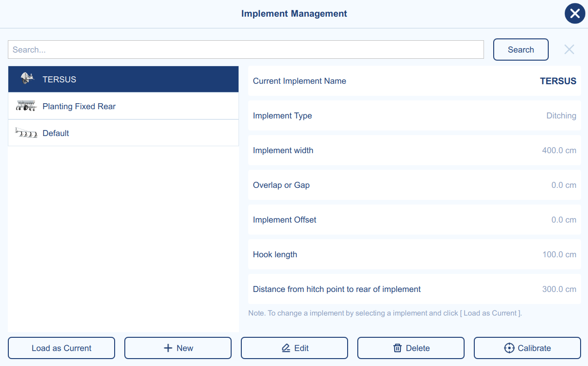
Task: Clear the search with the X icon
Action: coord(569,50)
